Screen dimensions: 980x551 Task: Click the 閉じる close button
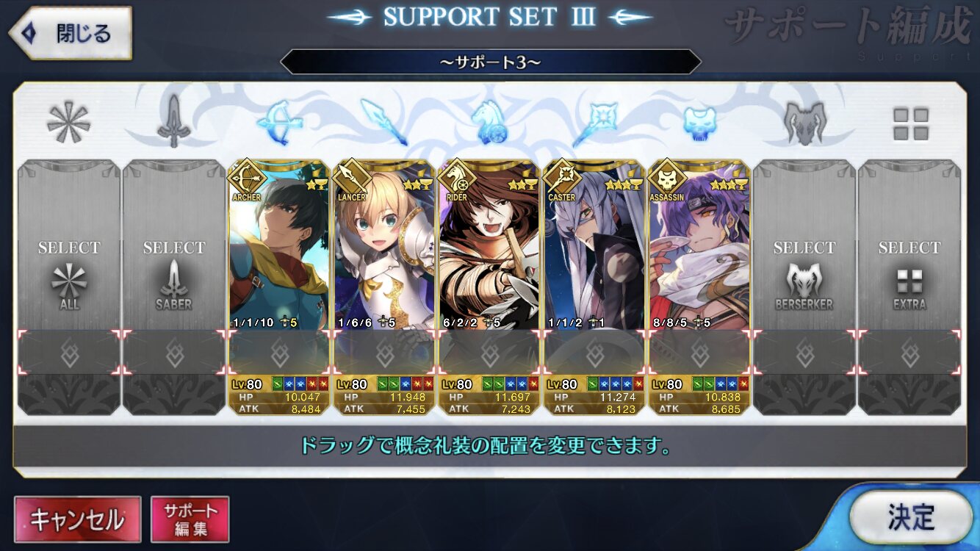point(70,33)
